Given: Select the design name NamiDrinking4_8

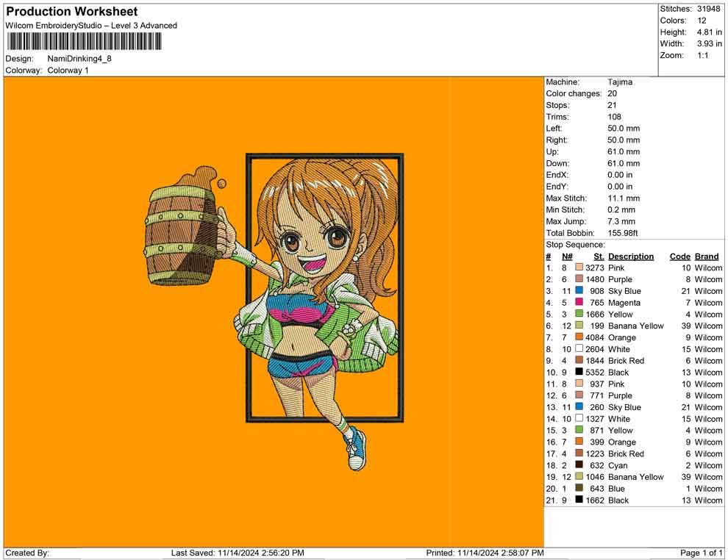Looking at the screenshot, I should pos(79,59).
